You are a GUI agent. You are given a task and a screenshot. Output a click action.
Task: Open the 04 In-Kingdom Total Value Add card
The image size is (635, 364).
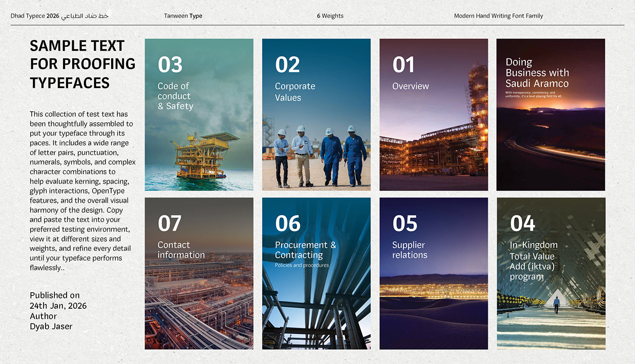(x=551, y=273)
